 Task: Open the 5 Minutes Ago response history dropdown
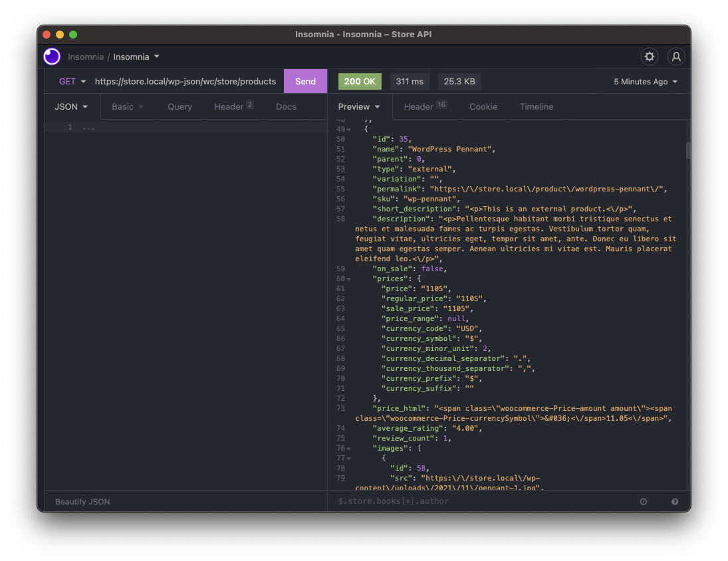click(644, 81)
